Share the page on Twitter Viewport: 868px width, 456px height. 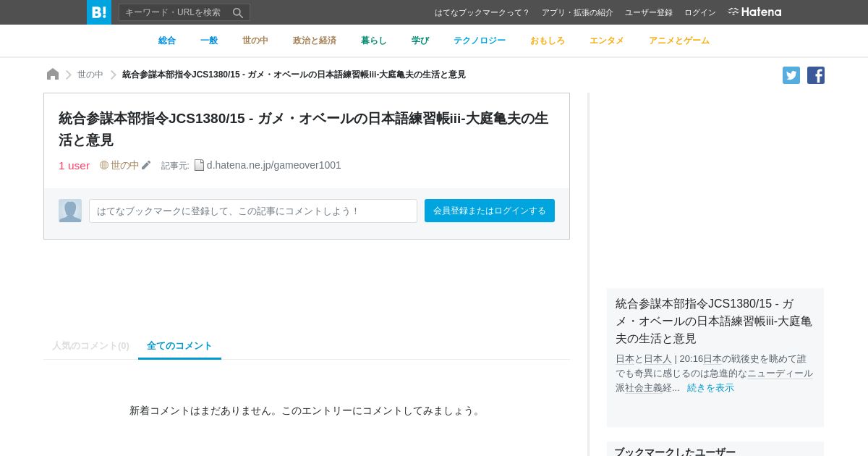point(791,75)
